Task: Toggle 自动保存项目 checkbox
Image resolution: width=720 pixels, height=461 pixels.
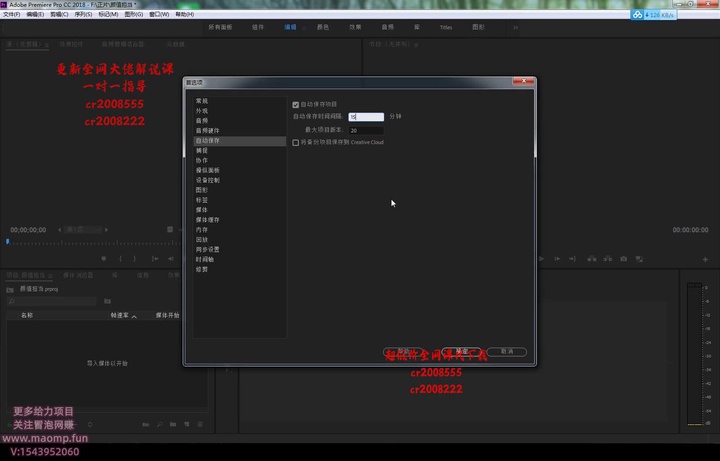Action: tap(296, 105)
